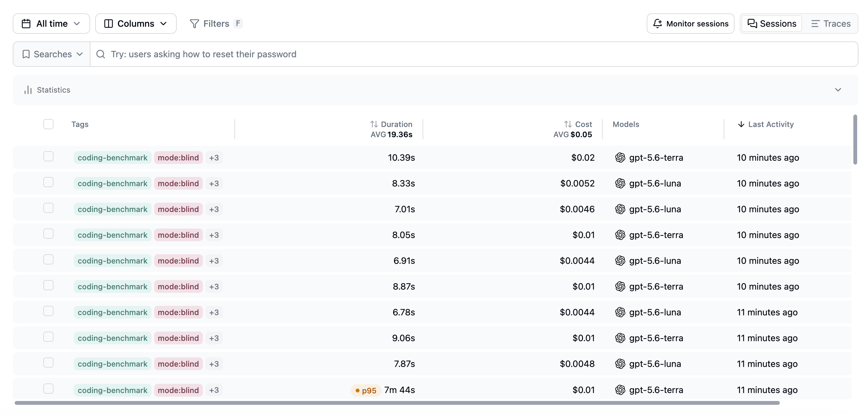
Task: Click OpenAI logo in the 6.78s row
Action: click(x=620, y=312)
